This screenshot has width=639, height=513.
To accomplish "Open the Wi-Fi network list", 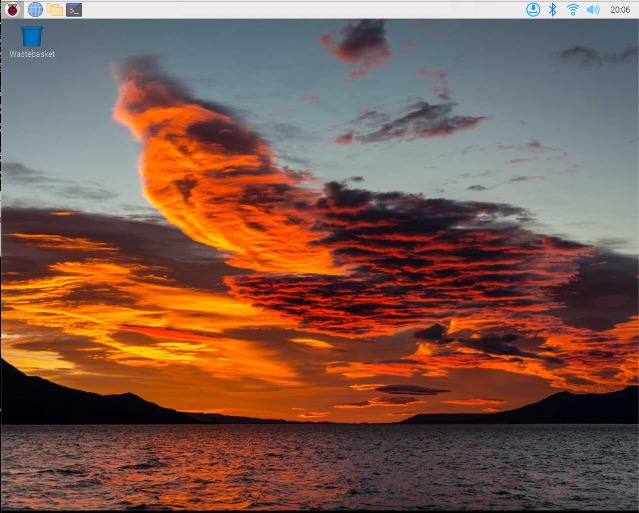I will 573,9.
